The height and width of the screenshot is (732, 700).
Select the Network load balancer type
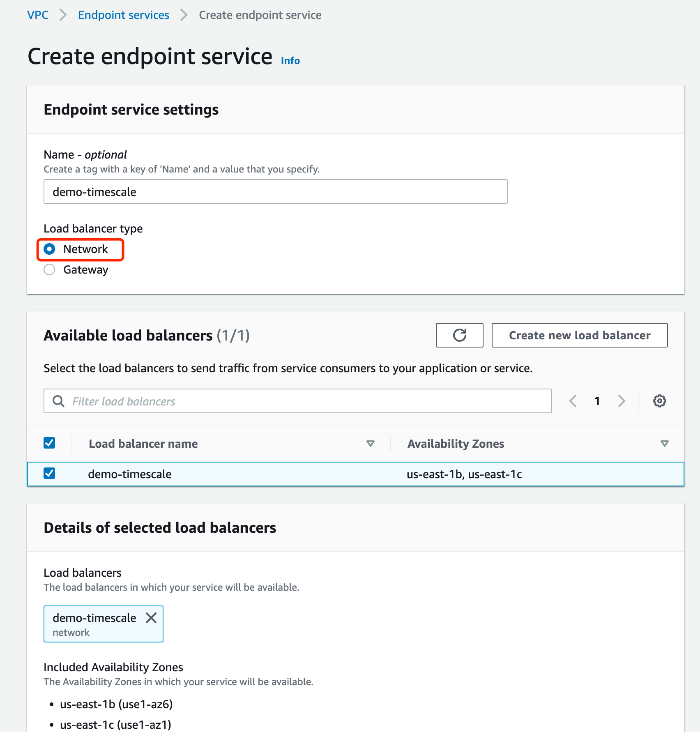(x=50, y=249)
